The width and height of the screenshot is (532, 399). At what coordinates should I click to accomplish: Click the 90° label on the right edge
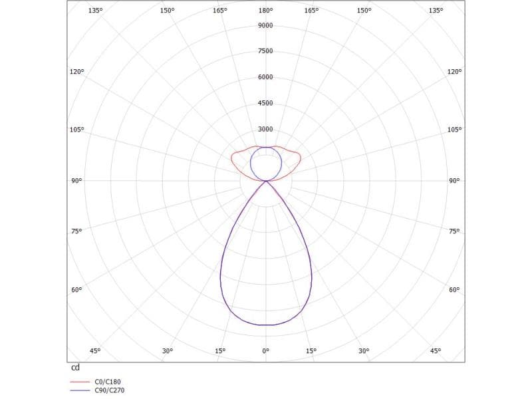pyautogui.click(x=454, y=181)
